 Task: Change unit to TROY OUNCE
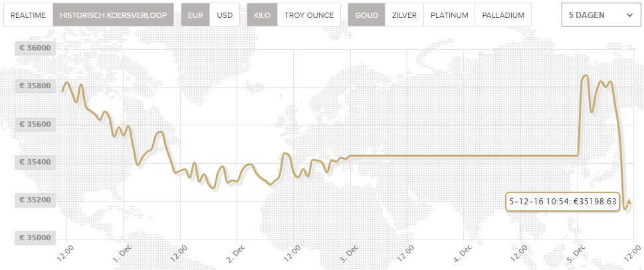309,15
